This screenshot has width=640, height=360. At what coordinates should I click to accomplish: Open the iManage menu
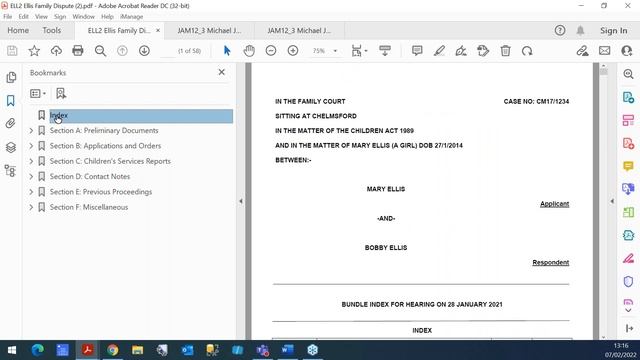[x=131, y=17]
